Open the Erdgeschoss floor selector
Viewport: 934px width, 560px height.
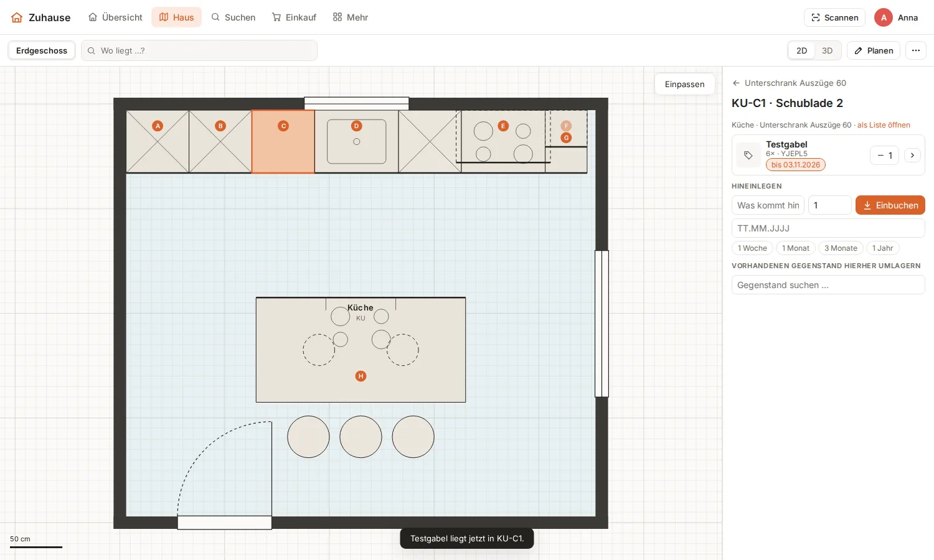click(x=42, y=50)
